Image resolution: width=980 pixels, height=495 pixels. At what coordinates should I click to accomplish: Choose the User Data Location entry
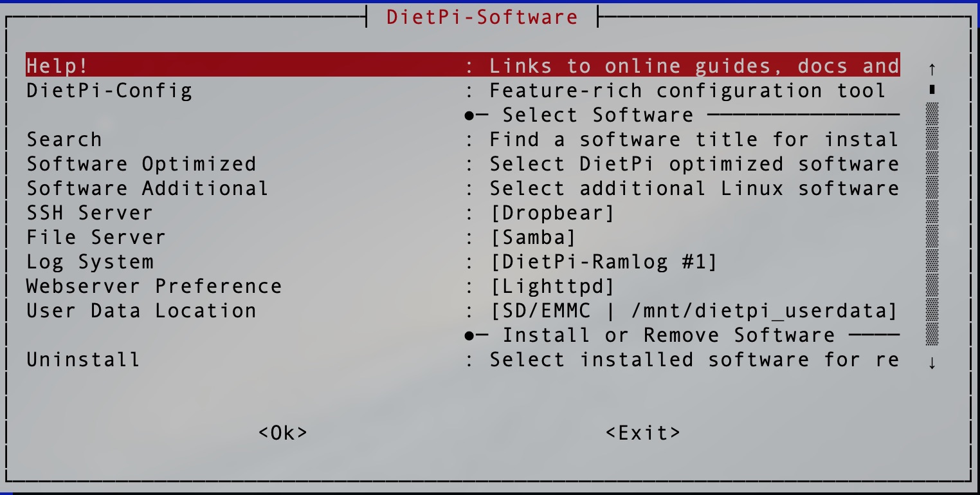click(463, 310)
